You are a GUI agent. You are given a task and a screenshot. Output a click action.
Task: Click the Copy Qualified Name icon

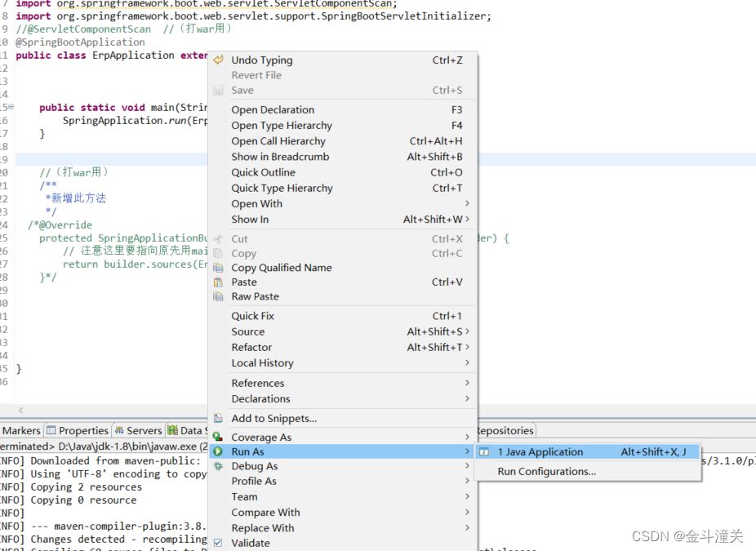[219, 268]
